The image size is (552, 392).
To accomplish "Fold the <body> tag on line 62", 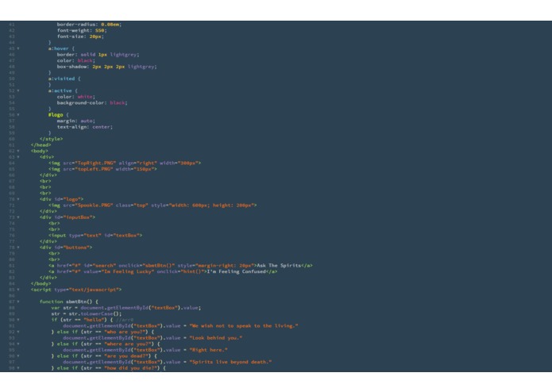I will point(18,152).
